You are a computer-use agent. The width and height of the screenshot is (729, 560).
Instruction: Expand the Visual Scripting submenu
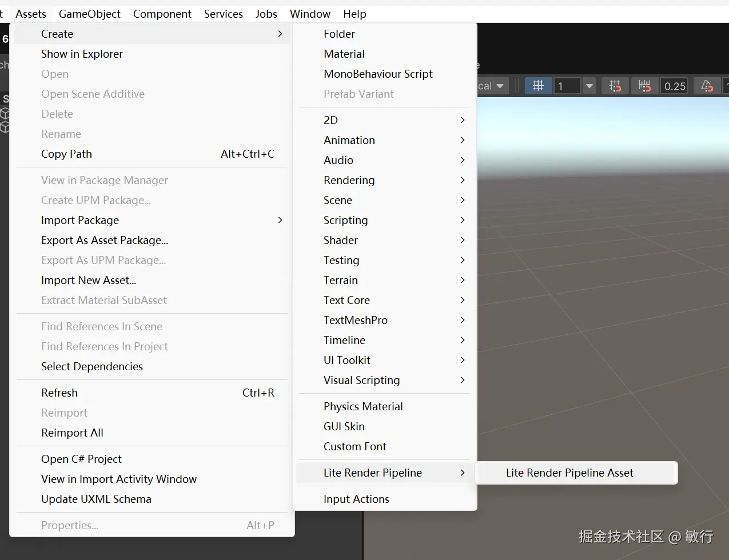(x=385, y=380)
